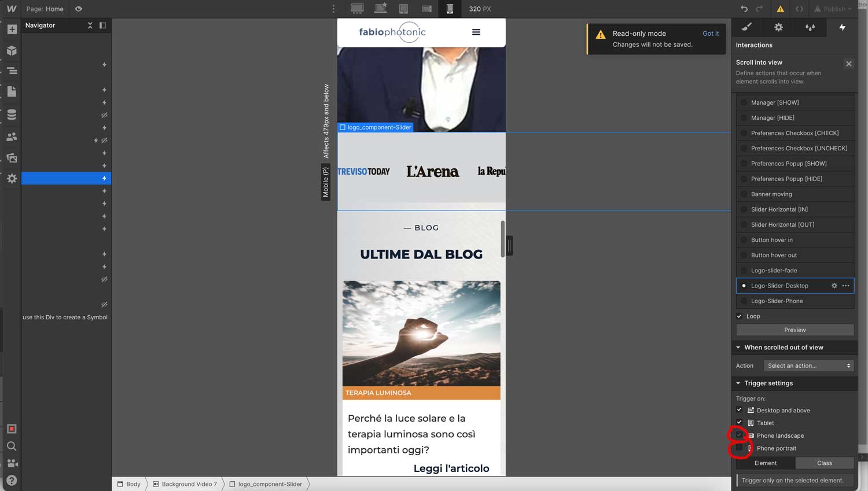
Task: Open the Publish menu
Action: 832,9
